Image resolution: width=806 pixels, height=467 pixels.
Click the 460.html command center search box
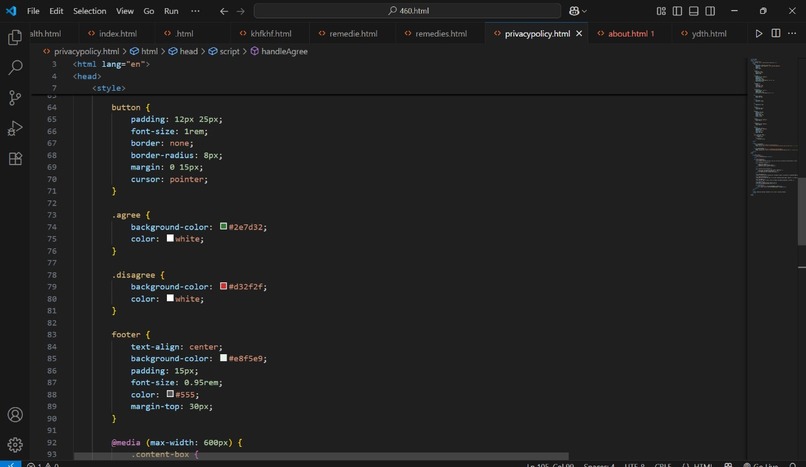(x=407, y=11)
